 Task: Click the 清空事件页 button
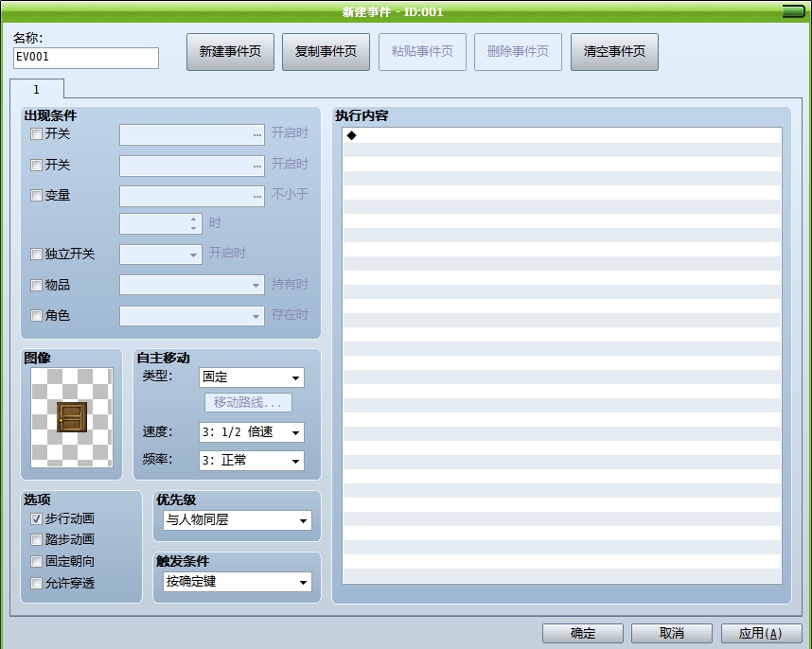614,52
